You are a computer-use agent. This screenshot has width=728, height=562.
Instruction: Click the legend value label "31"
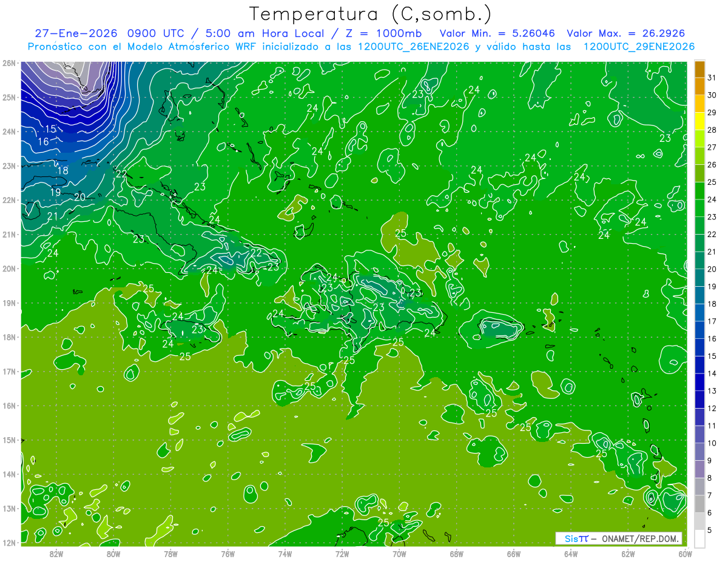(x=712, y=78)
